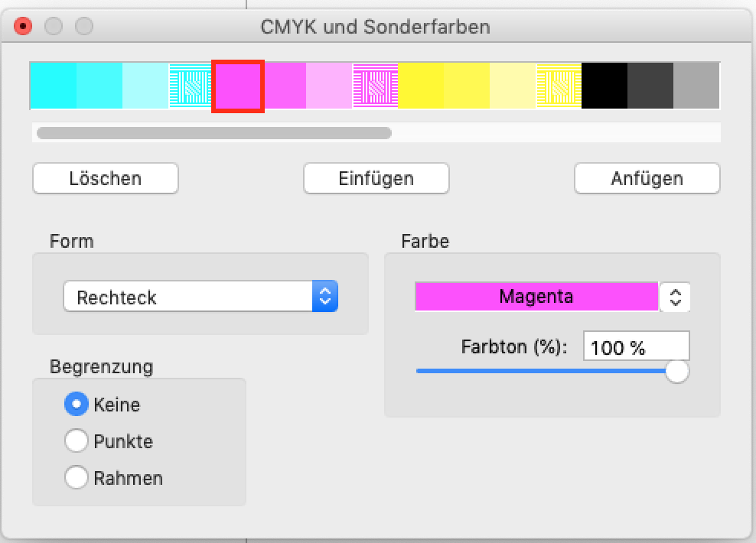
Task: Select the magenta hatched pattern swatch
Action: [376, 86]
